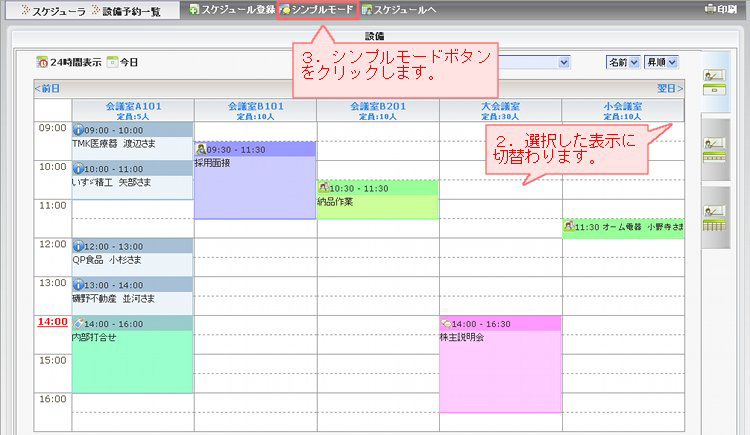Click the 09:00 time label
The image size is (750, 435).
click(x=53, y=128)
